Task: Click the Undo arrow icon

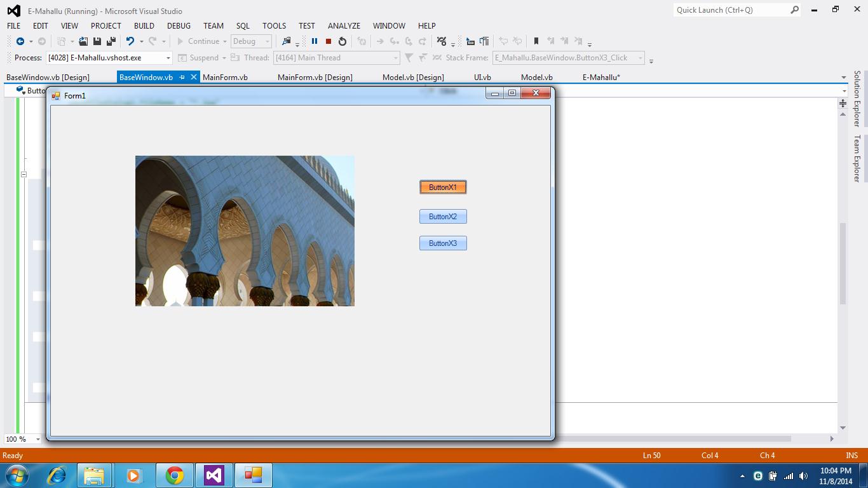Action: coord(130,41)
